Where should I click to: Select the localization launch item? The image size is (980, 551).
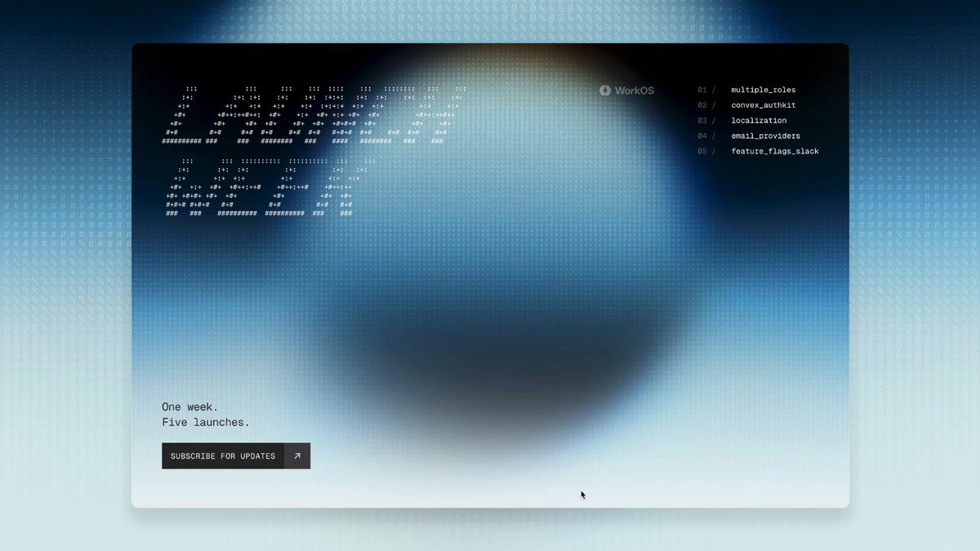(759, 121)
